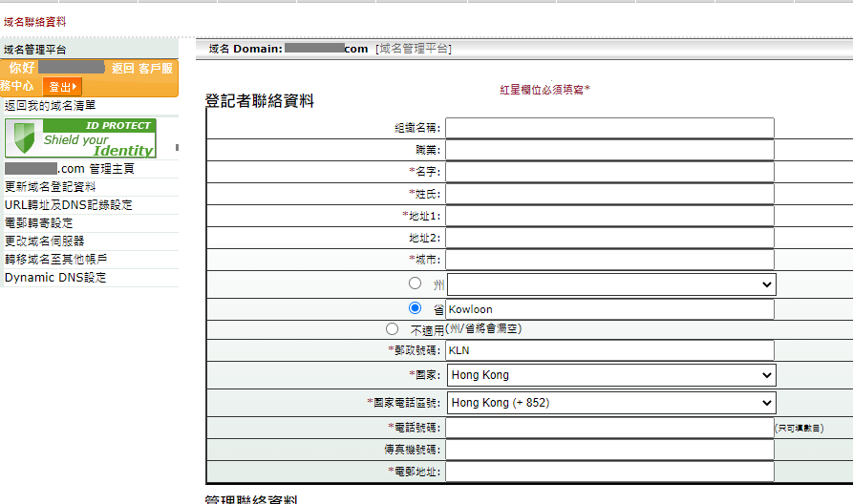Viewport: 853px width, 504px height.
Task: Click the 電郵地址 email input field
Action: coord(609,472)
